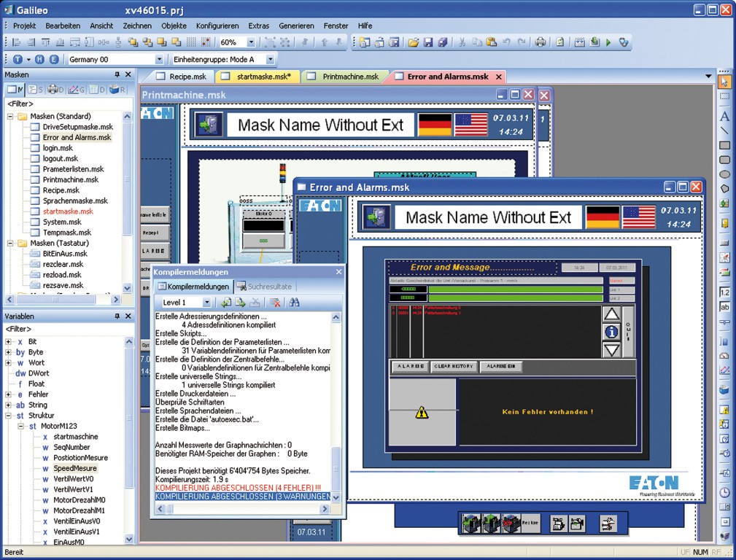Click the align bottom toolbar icon
This screenshot has width=736, height=560.
tap(60, 42)
